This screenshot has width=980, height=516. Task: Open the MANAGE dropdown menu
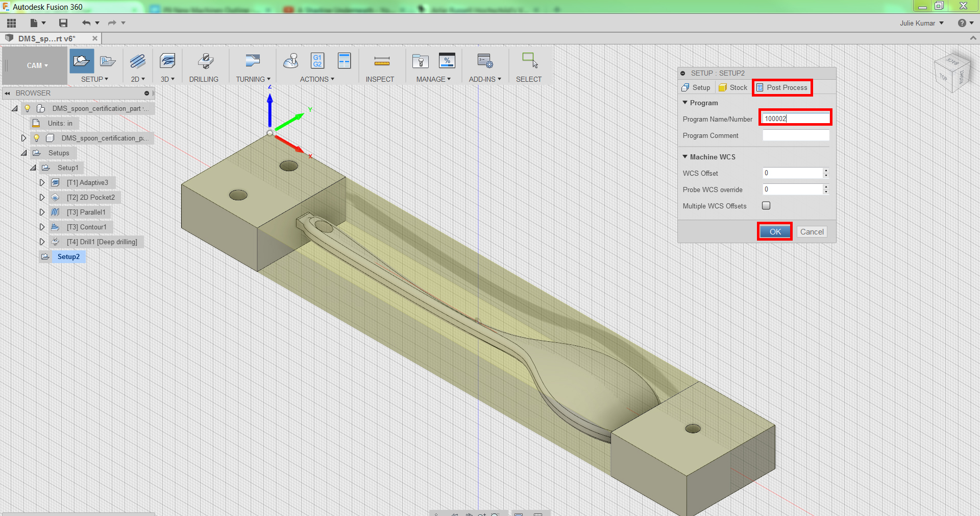click(x=433, y=79)
